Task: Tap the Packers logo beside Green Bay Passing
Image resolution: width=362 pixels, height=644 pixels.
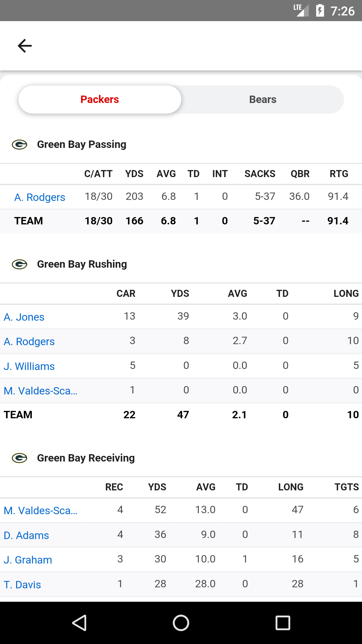Action: tap(19, 145)
